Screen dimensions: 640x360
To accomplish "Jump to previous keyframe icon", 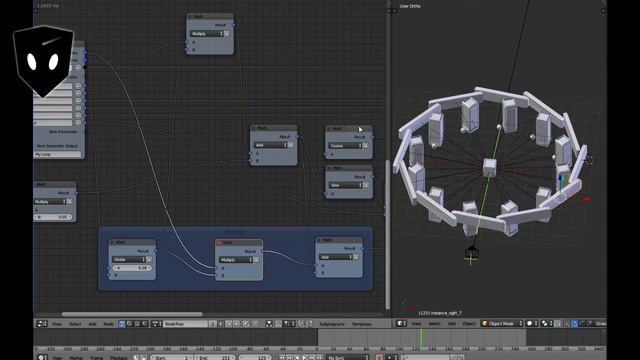I will (289, 357).
